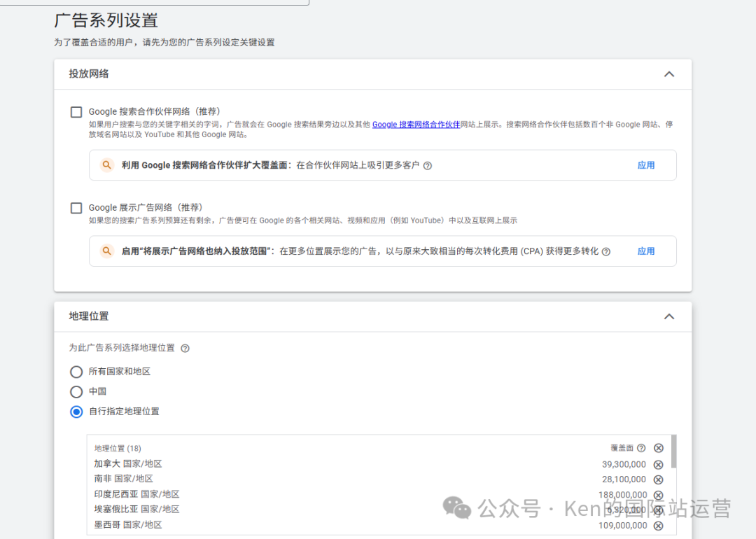The height and width of the screenshot is (539, 756).
Task: Remove all locations via header X icon
Action: click(x=659, y=449)
